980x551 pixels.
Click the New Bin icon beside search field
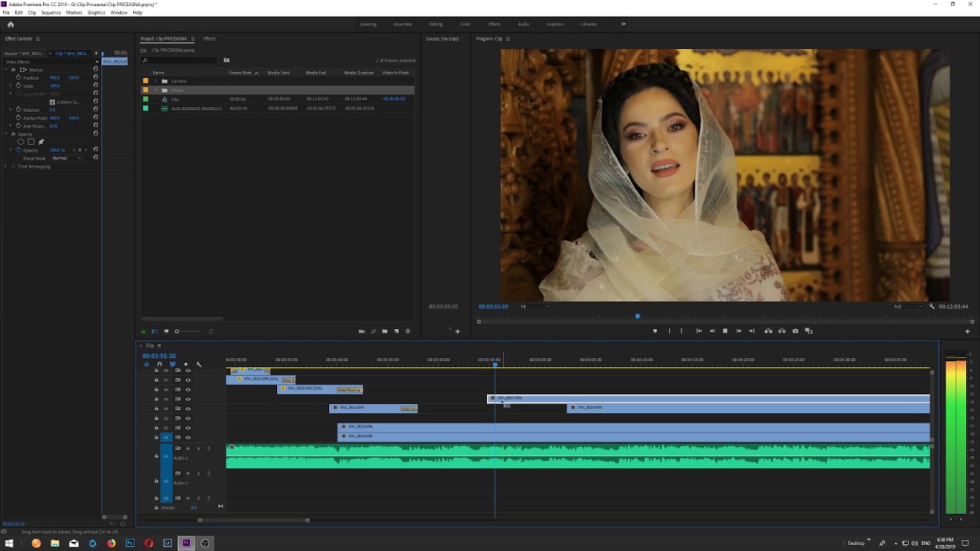tap(227, 60)
